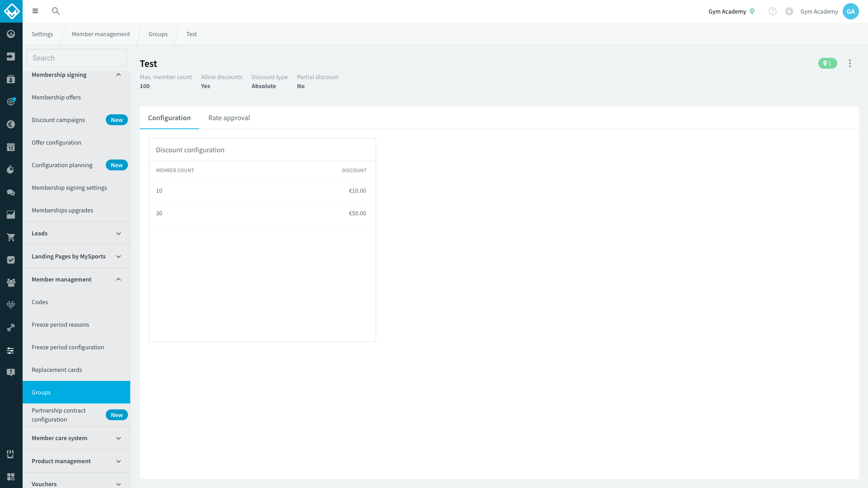The width and height of the screenshot is (868, 488).
Task: Open the help question mark icon
Action: pos(773,11)
